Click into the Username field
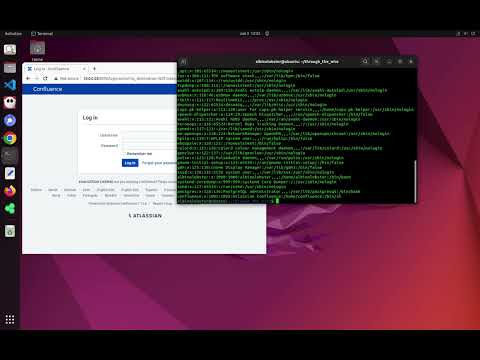This screenshot has width=480, height=360. [x=149, y=135]
